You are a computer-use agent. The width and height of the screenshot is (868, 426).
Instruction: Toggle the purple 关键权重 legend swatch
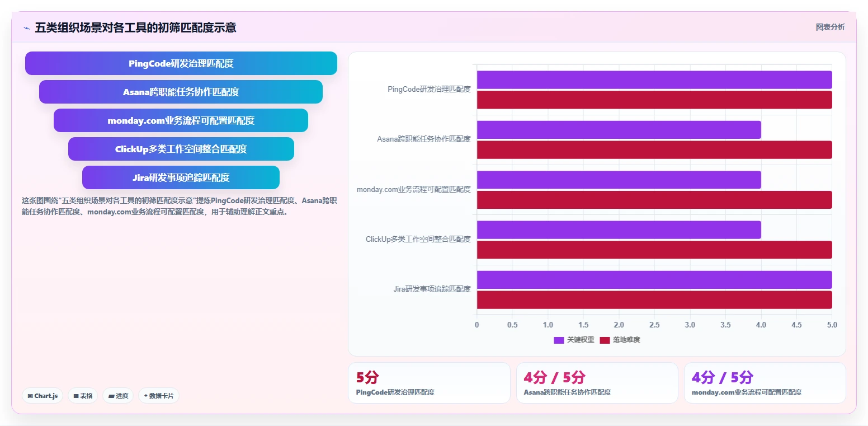click(559, 340)
